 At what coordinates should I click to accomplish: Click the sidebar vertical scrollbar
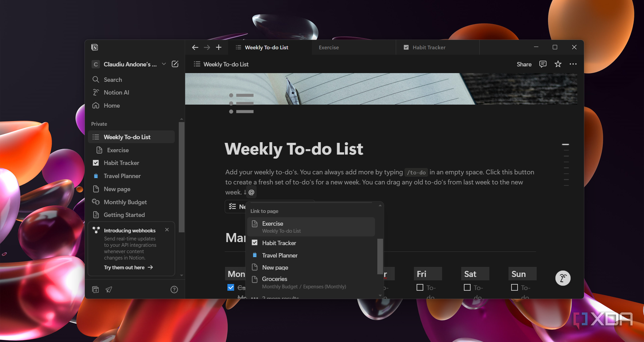tap(181, 177)
